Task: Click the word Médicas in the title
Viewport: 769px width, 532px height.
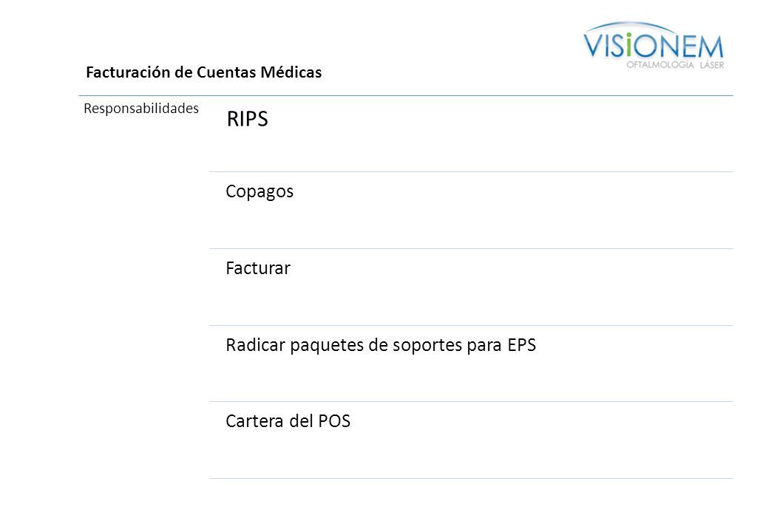Action: [291, 72]
